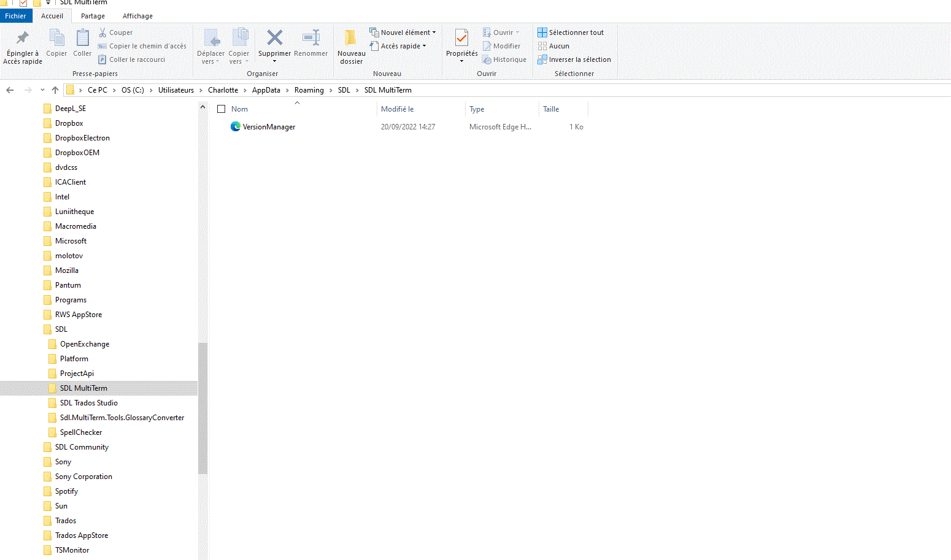The image size is (951, 560).
Task: Open the Roaming breadcrumb link
Action: click(x=309, y=90)
